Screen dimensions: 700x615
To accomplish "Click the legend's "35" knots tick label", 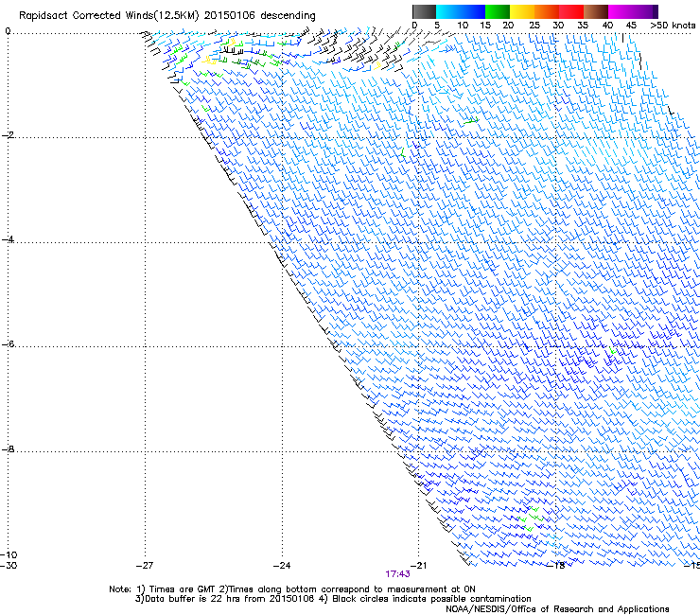I will [583, 26].
